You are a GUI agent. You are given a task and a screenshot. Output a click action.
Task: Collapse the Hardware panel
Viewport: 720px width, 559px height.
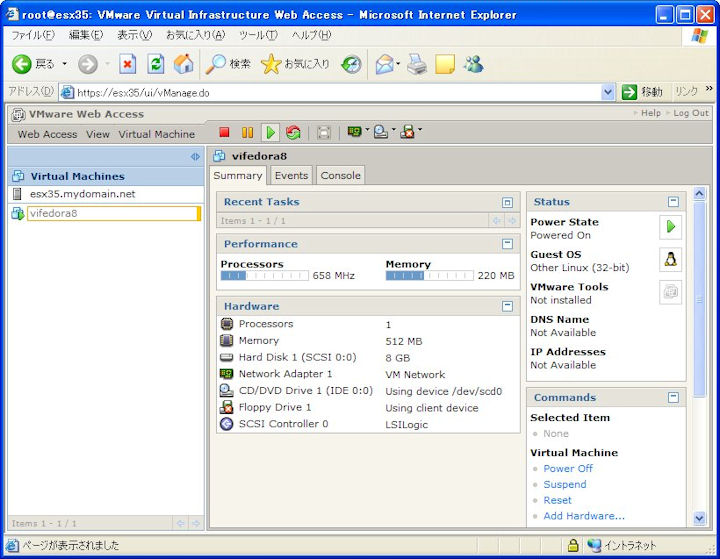click(507, 306)
